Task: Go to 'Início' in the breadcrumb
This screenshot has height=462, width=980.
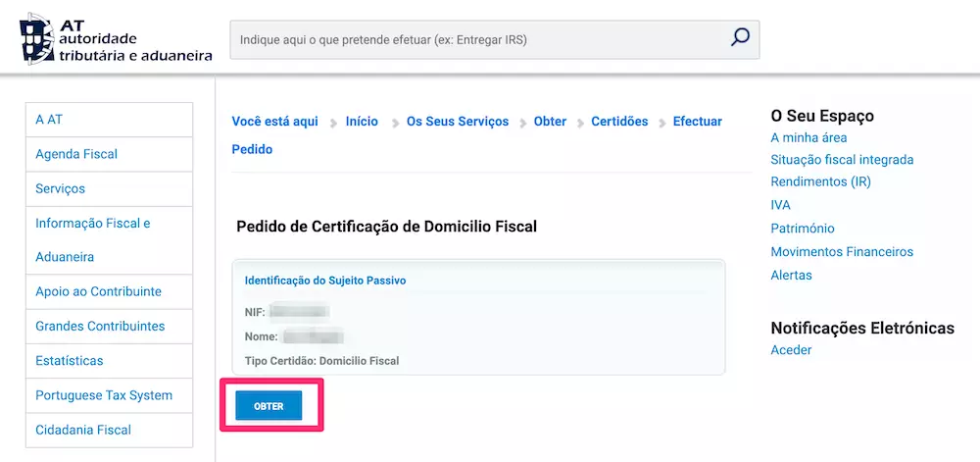Action: tap(362, 122)
